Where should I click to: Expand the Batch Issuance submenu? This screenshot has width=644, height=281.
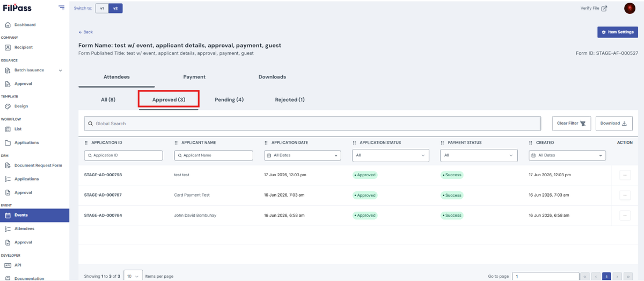point(61,70)
